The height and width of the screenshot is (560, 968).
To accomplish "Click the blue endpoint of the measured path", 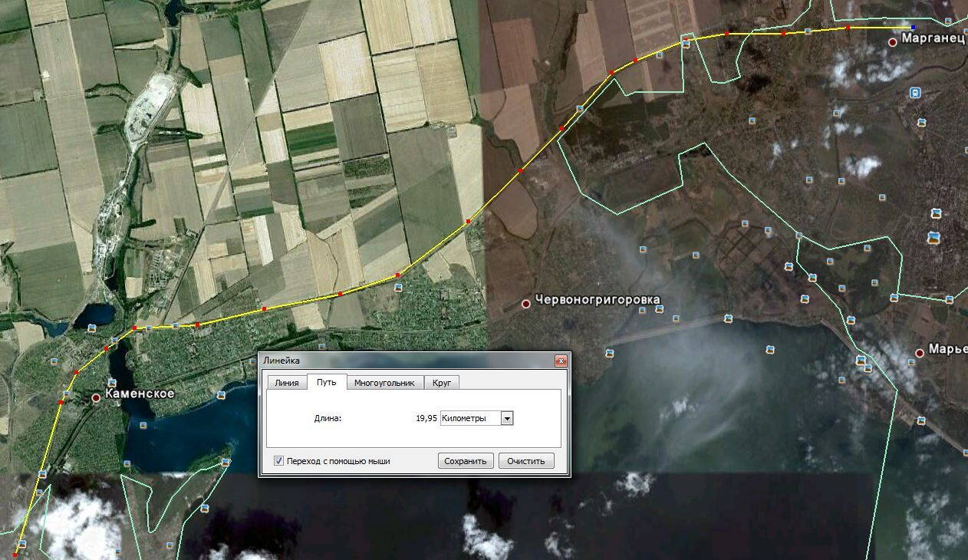I will (x=912, y=28).
